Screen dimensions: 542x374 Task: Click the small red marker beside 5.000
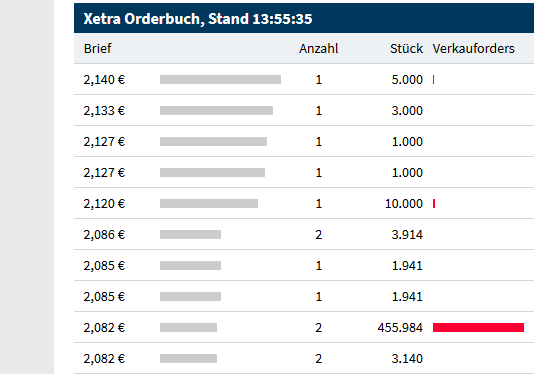click(x=433, y=80)
